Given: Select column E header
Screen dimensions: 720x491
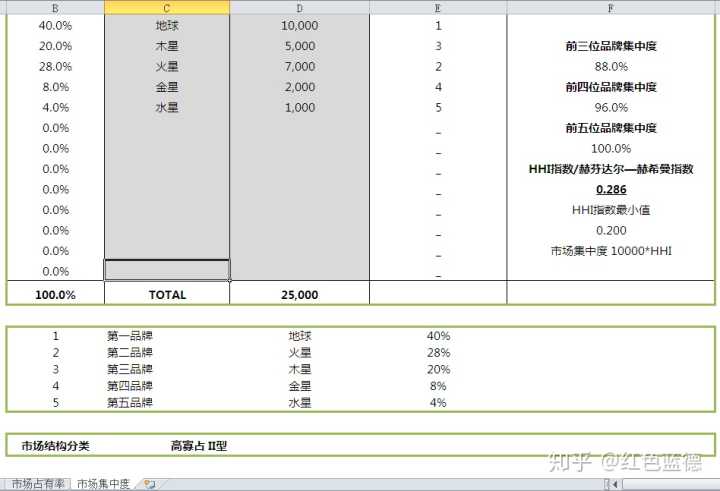Looking at the screenshot, I should [438, 7].
